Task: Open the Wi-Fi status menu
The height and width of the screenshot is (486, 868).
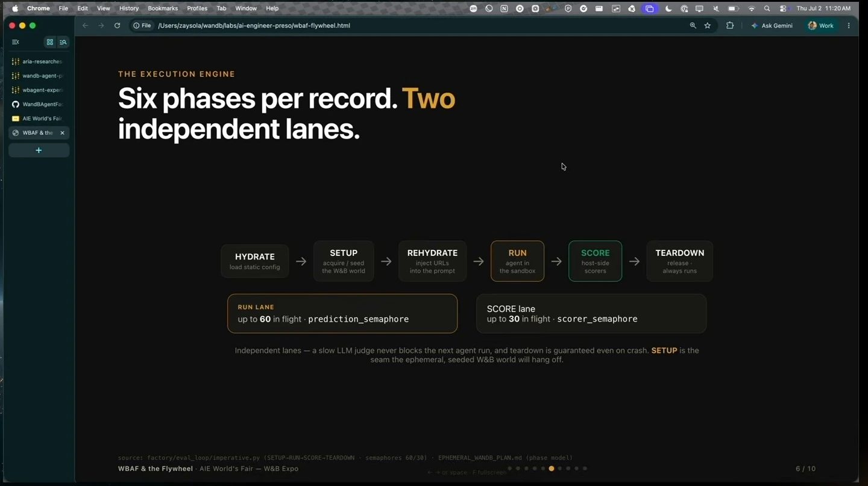Action: [752, 9]
